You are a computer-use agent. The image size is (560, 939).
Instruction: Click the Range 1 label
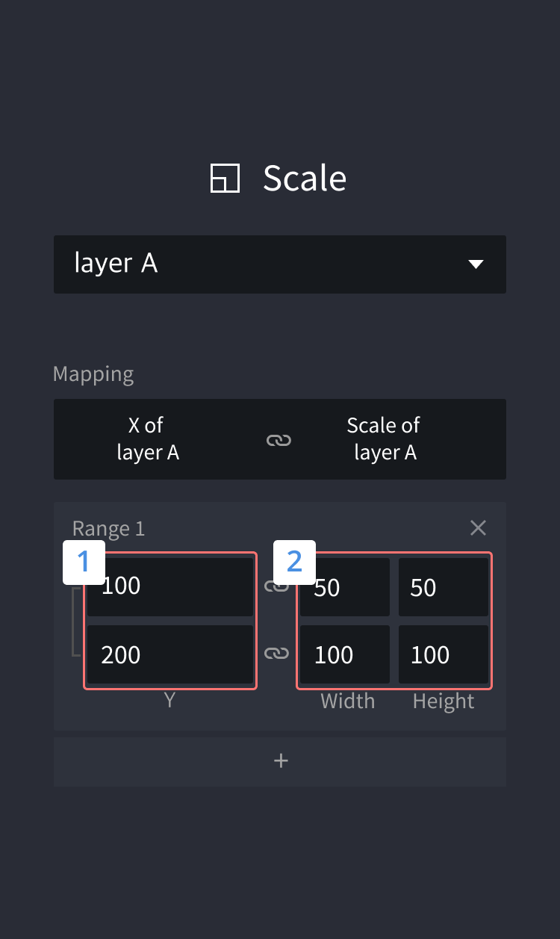pos(108,529)
